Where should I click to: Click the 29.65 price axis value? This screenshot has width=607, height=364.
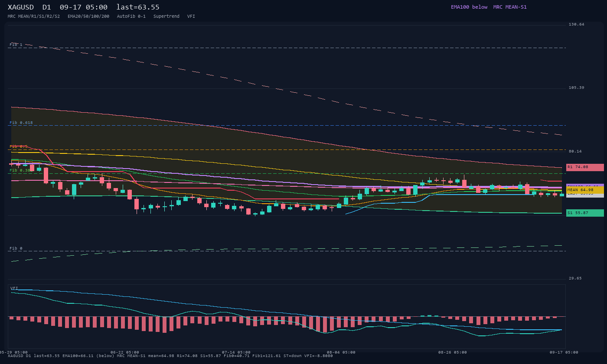pos(575,278)
